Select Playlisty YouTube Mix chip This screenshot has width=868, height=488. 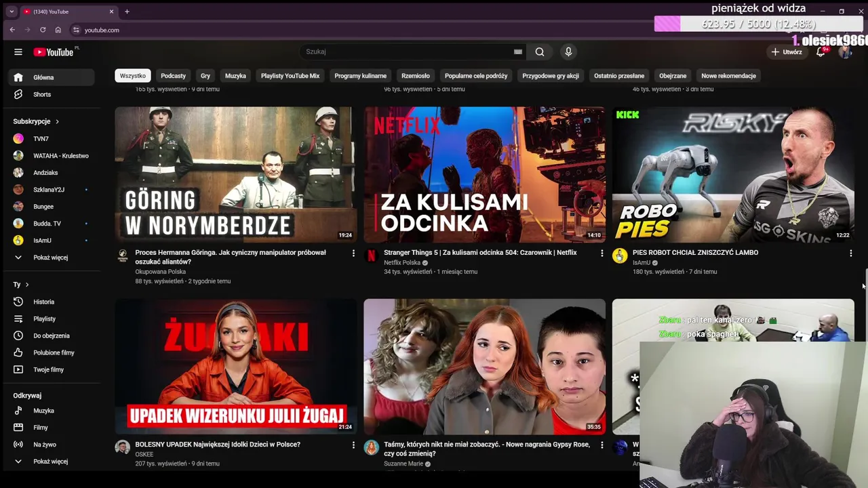[x=290, y=76]
